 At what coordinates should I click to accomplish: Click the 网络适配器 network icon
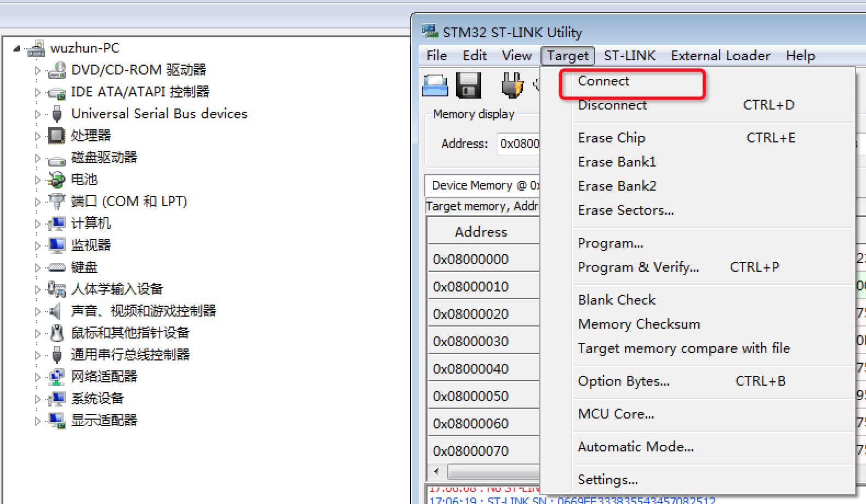pos(56,376)
